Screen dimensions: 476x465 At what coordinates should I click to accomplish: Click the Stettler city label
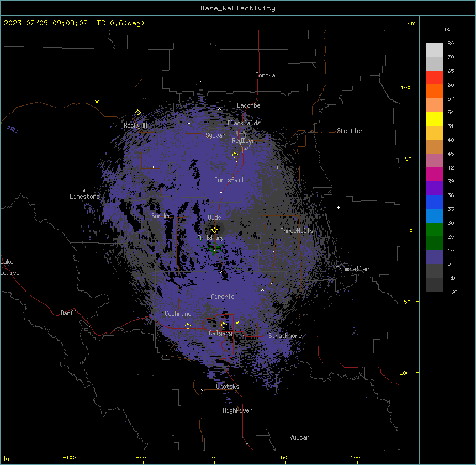pos(350,131)
